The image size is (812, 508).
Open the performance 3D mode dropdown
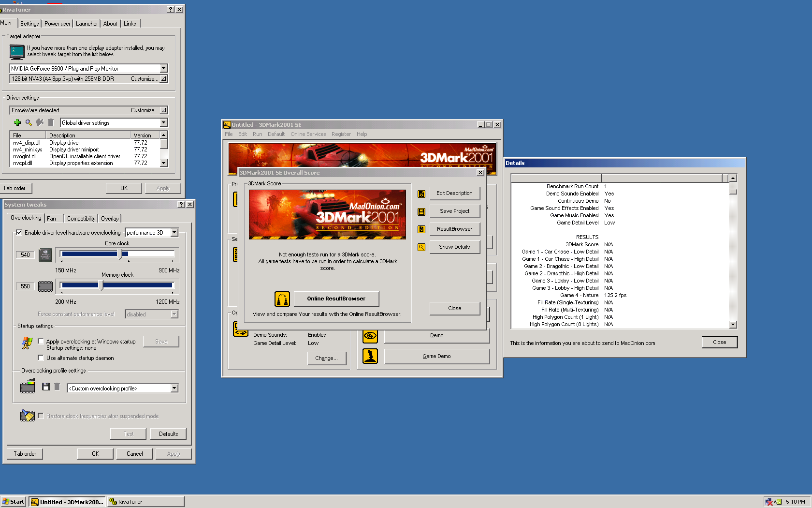point(174,233)
